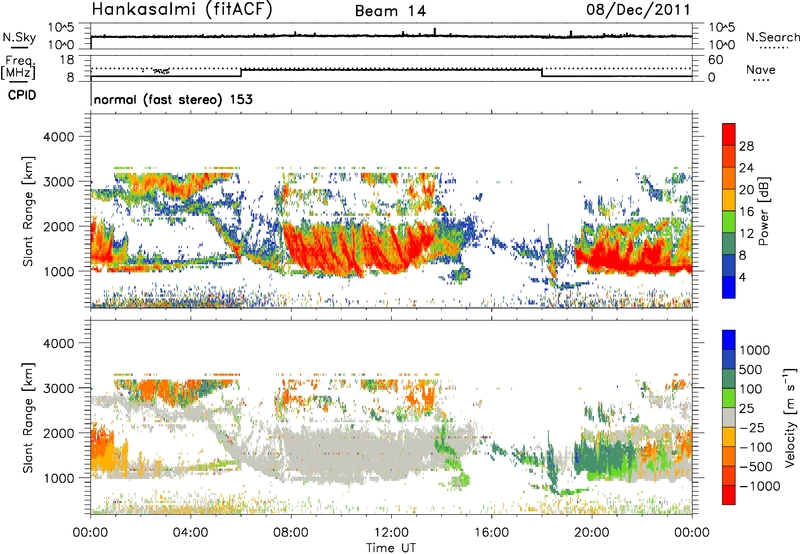
Task: Click the "18" tick on the frequency axis
Action: 67,60
